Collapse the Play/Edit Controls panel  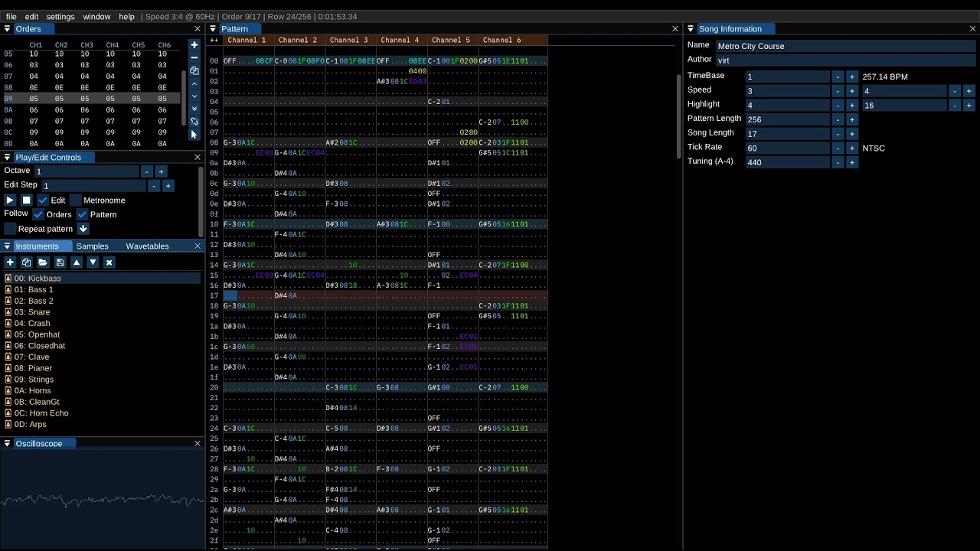7,158
